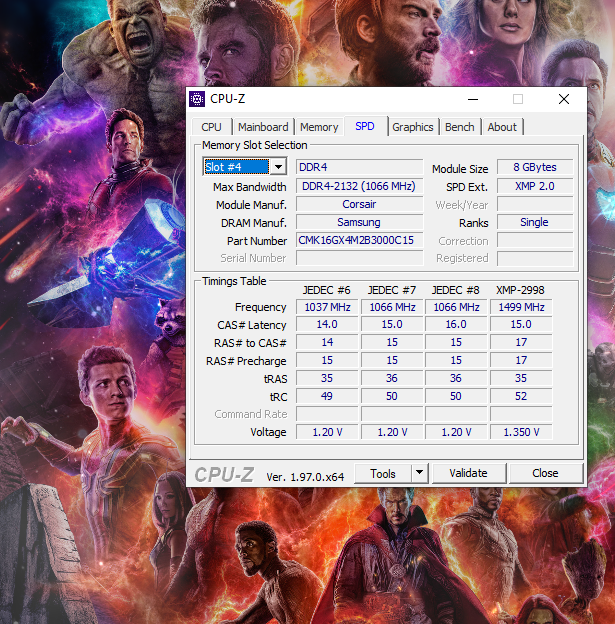Select the Max Bandwidth DDR4-2132 value
Image resolution: width=615 pixels, height=624 pixels.
359,186
